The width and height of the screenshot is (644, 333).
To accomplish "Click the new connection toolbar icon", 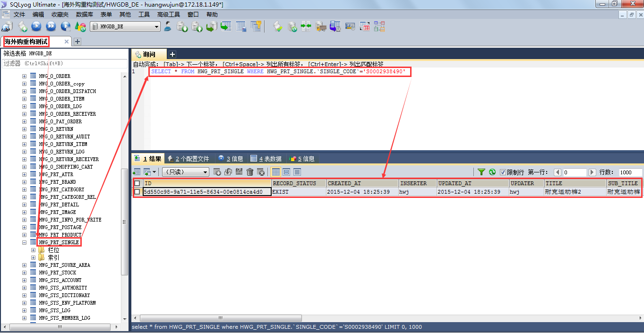I will click(x=7, y=26).
